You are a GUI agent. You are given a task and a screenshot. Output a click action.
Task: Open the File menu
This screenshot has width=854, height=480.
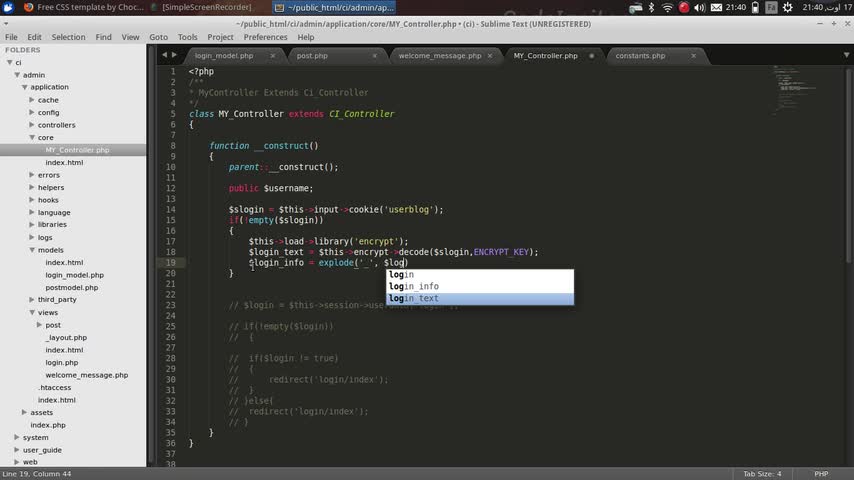11,37
